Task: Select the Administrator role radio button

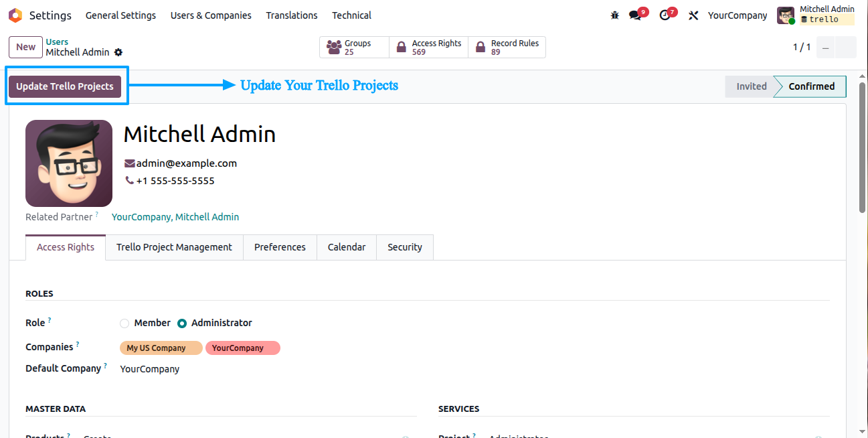Action: coord(182,323)
